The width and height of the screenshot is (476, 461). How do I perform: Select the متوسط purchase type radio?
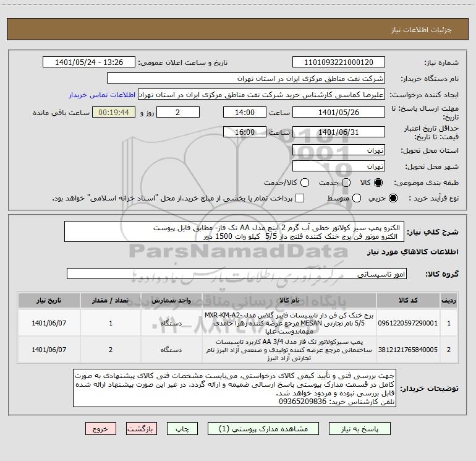coord(357,198)
